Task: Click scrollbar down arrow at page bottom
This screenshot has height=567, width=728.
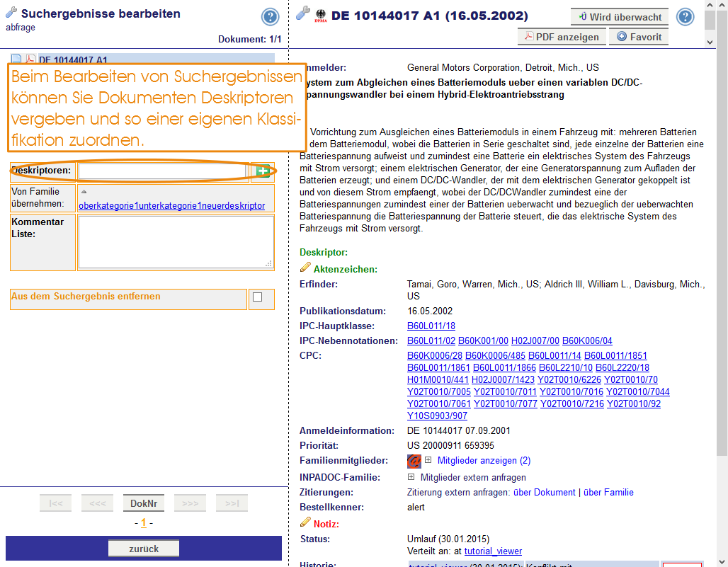Action: [x=722, y=561]
